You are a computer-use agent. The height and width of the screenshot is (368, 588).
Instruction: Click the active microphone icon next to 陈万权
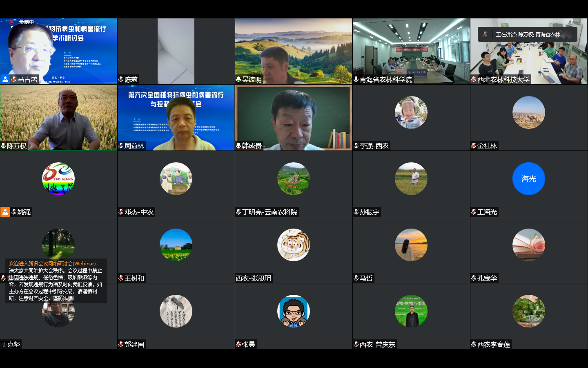3,146
